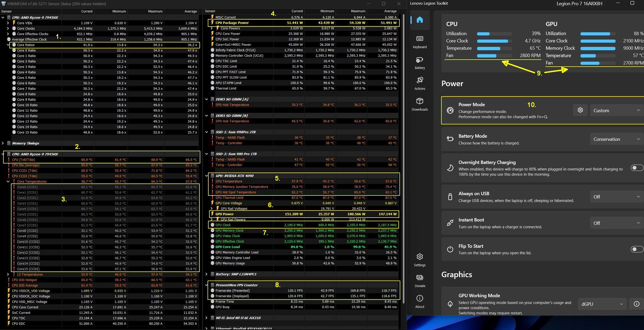Open the Keyboard section in Legion Toolkit
Screen dimensions: 644x330
420,42
